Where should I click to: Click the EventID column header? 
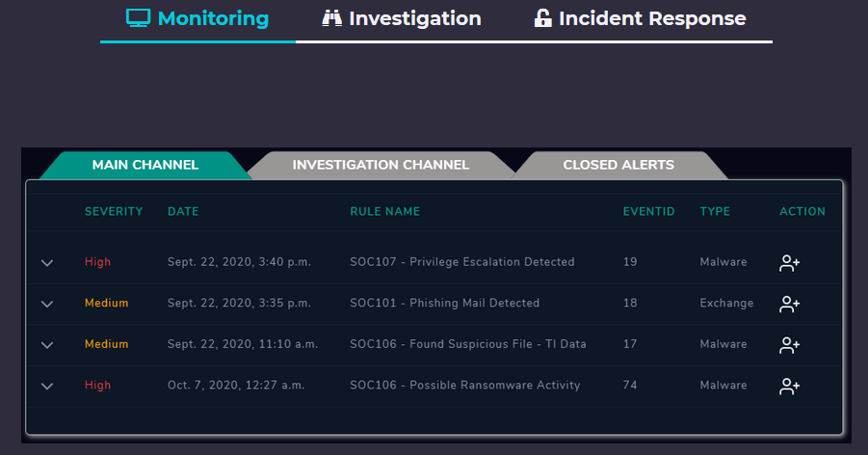pos(649,212)
